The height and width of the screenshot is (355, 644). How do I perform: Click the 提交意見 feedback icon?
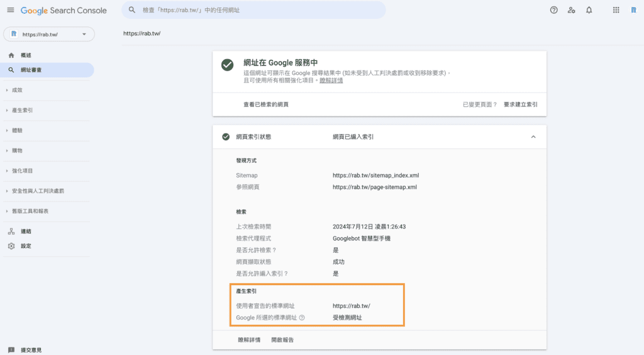(x=11, y=350)
